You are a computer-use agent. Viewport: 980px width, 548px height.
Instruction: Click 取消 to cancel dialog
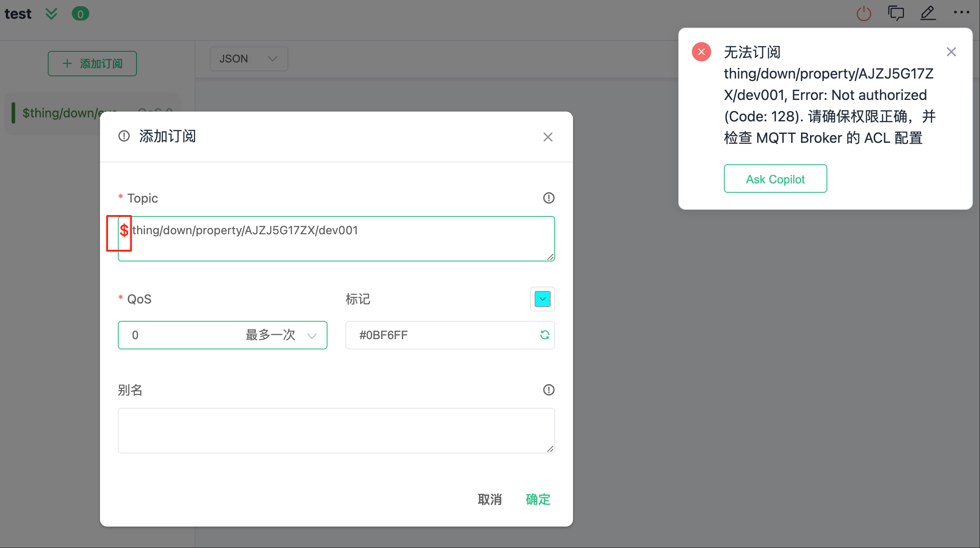point(490,499)
